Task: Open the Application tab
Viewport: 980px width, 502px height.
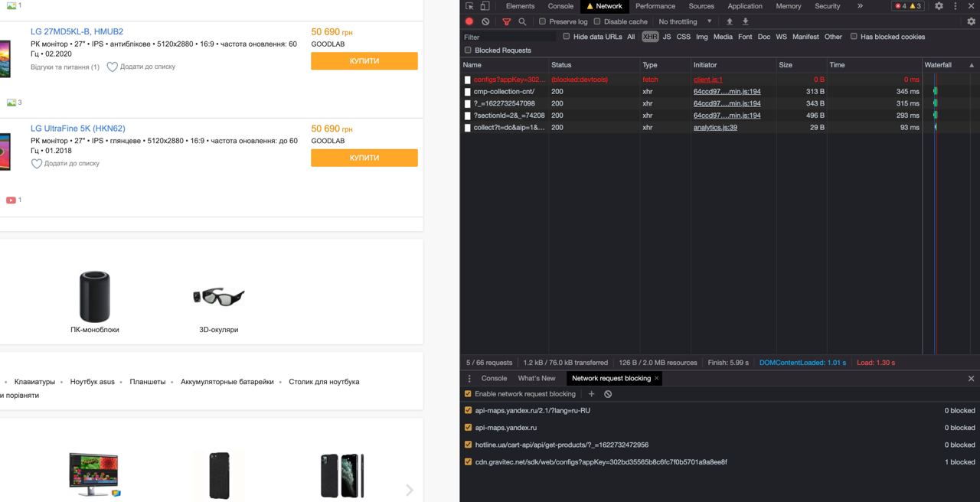Action: click(745, 6)
